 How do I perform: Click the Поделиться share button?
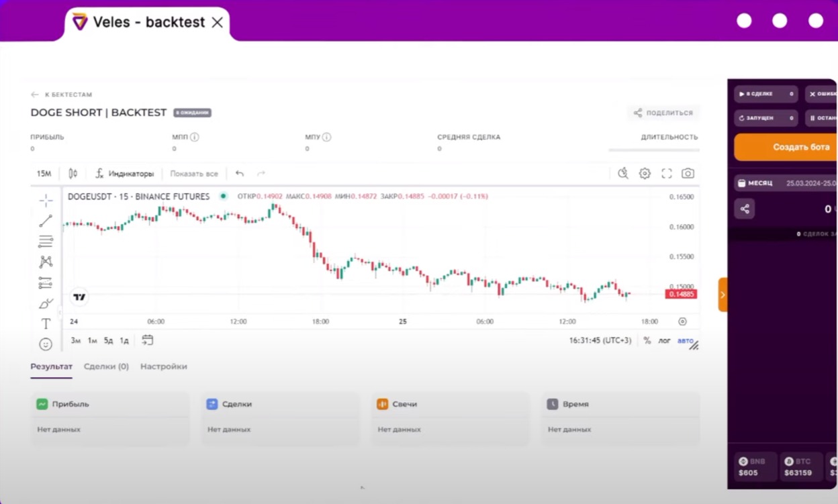click(663, 113)
